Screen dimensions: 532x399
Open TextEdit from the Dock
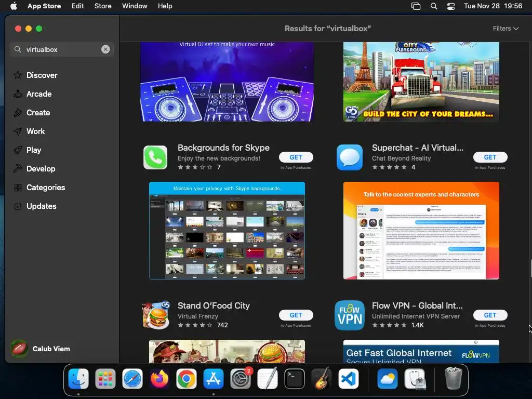pyautogui.click(x=268, y=379)
